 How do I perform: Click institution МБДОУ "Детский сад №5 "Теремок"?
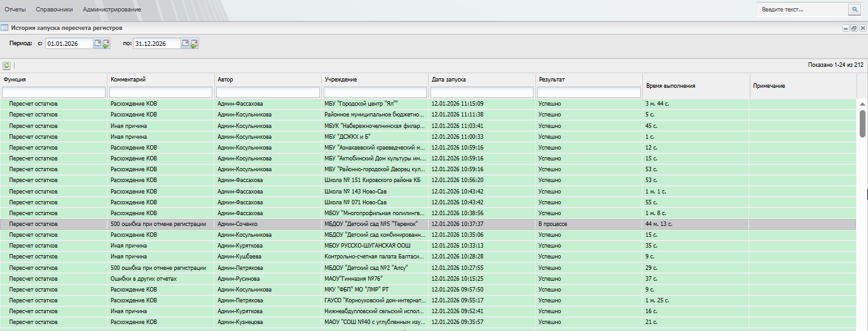coord(373,224)
